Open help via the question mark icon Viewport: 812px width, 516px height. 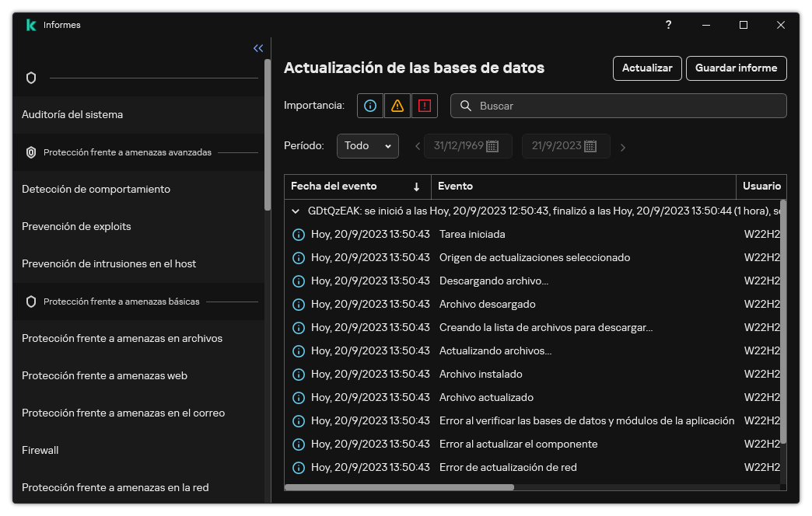coord(668,25)
